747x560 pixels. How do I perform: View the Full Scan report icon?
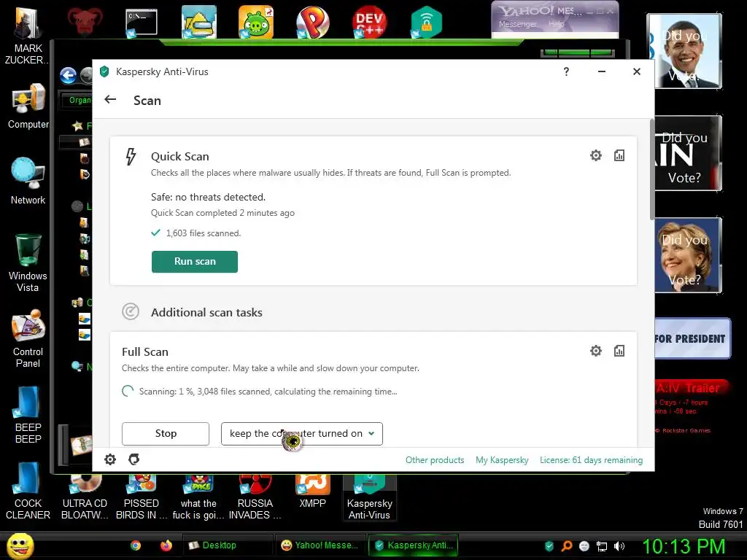coord(619,351)
